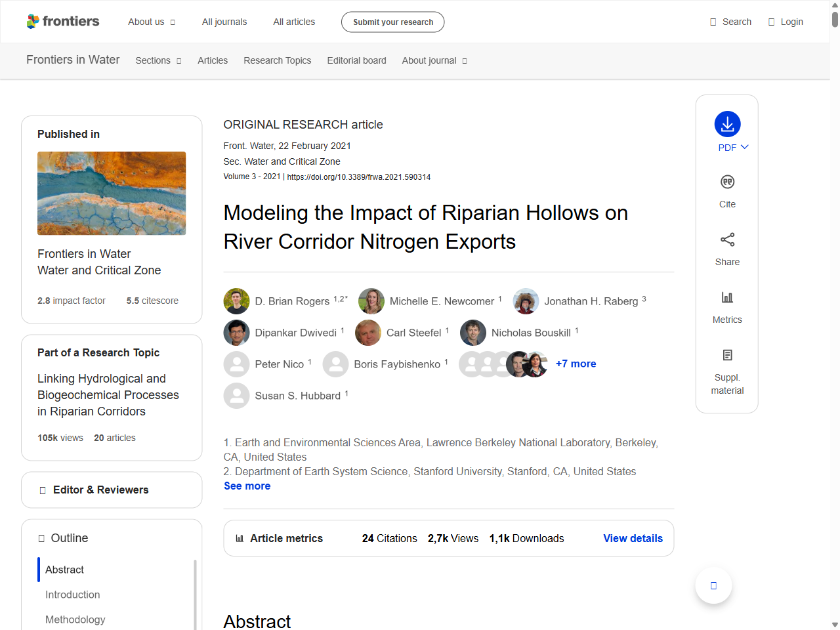Click Susan S. Hubbard's placeholder avatar

[236, 396]
